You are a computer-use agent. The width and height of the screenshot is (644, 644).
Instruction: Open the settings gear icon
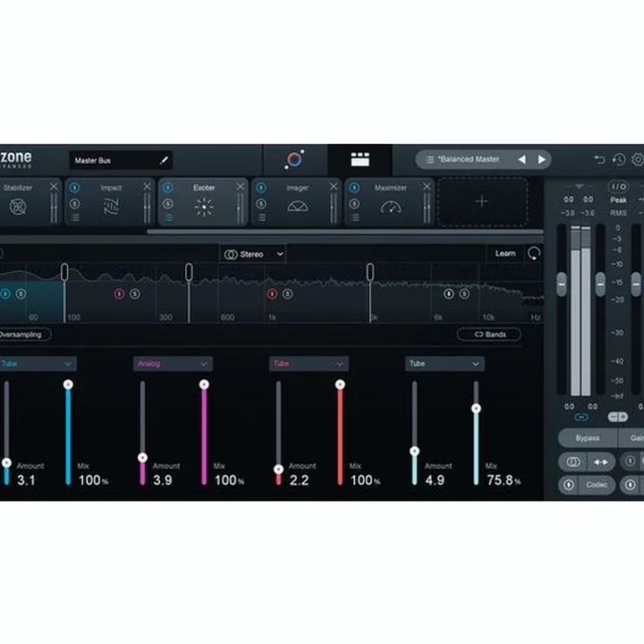(x=638, y=159)
